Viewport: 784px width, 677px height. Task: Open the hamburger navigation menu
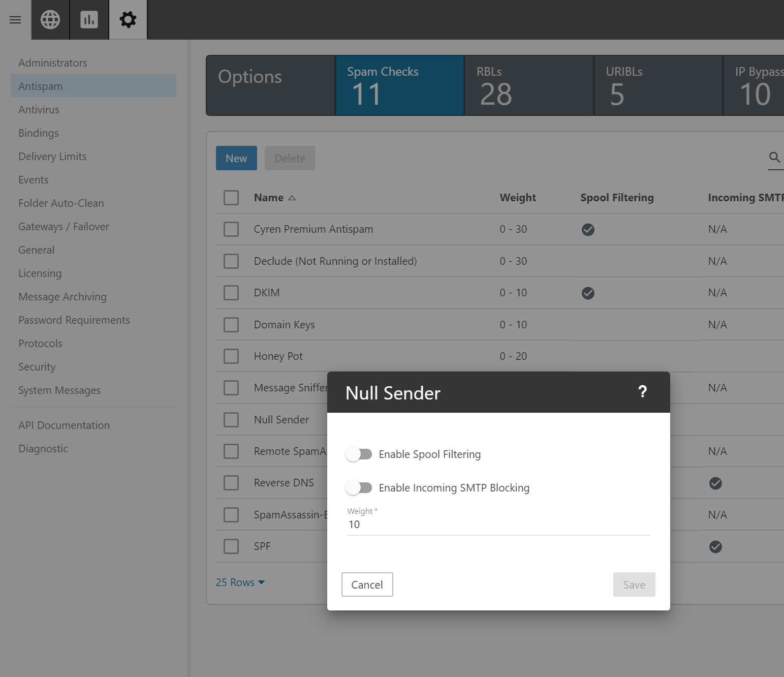coord(15,20)
